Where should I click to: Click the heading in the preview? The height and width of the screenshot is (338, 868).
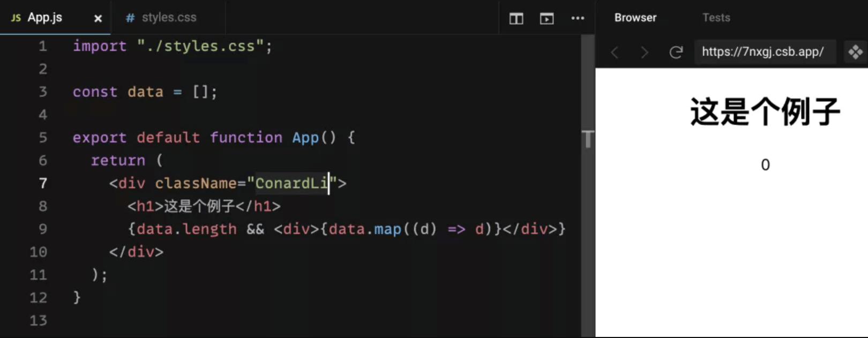[x=765, y=112]
